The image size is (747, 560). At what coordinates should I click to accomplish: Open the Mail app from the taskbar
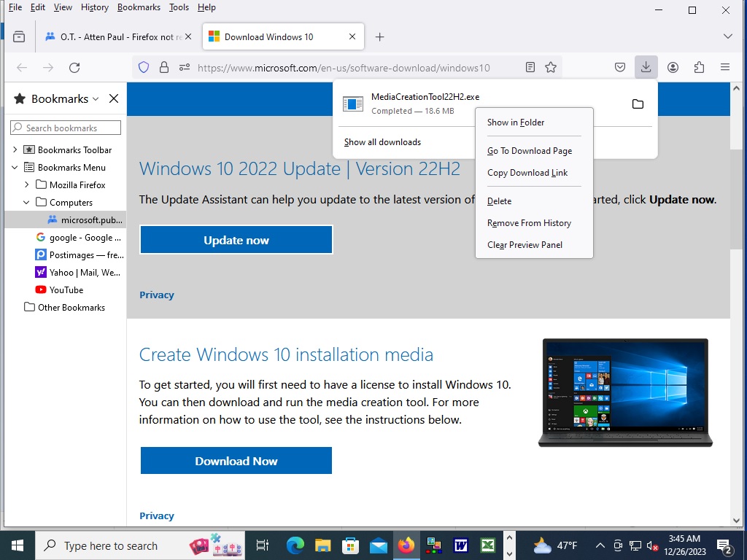[x=379, y=545]
